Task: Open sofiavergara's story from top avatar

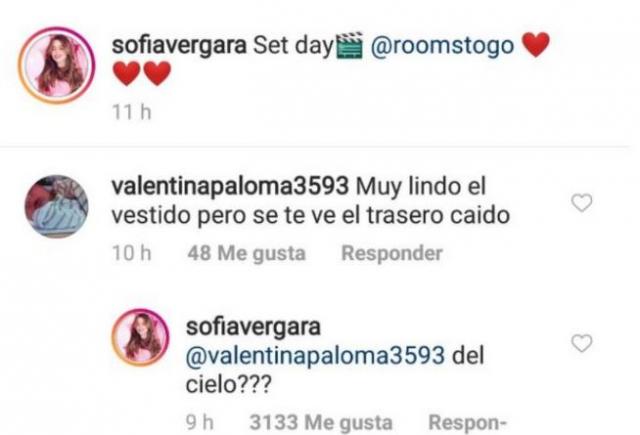Action: 56,65
